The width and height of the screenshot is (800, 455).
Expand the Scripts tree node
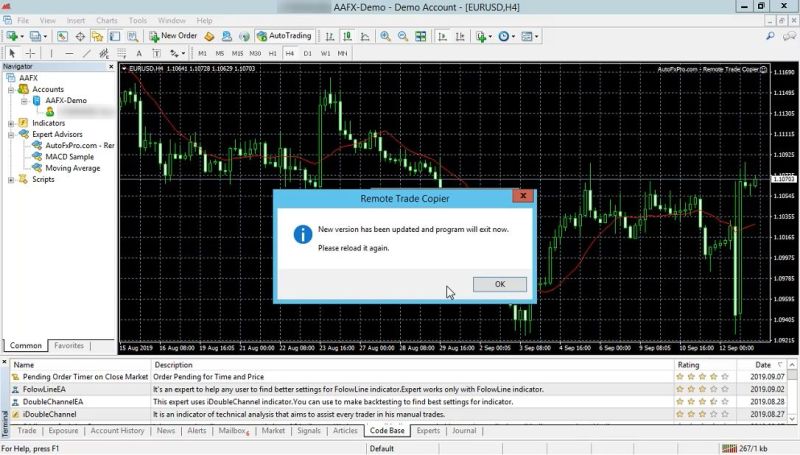coord(11,180)
